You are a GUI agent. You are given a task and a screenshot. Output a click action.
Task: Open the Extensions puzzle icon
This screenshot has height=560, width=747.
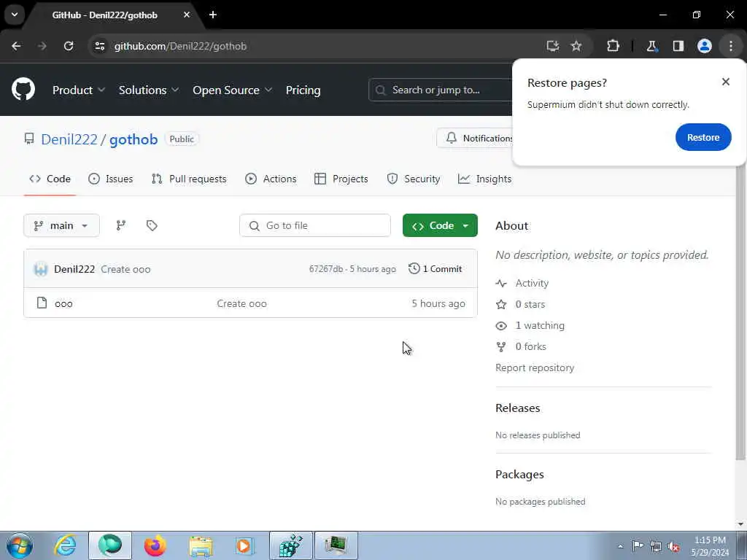click(x=613, y=46)
